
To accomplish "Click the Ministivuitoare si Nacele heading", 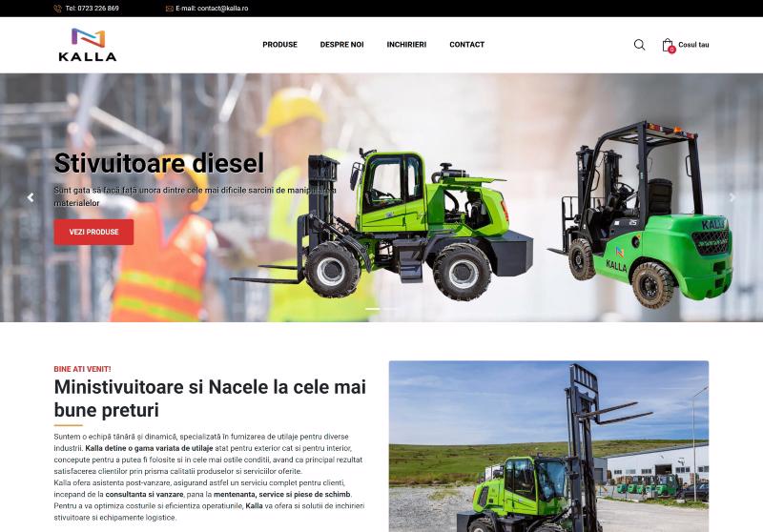I will click(x=210, y=399).
